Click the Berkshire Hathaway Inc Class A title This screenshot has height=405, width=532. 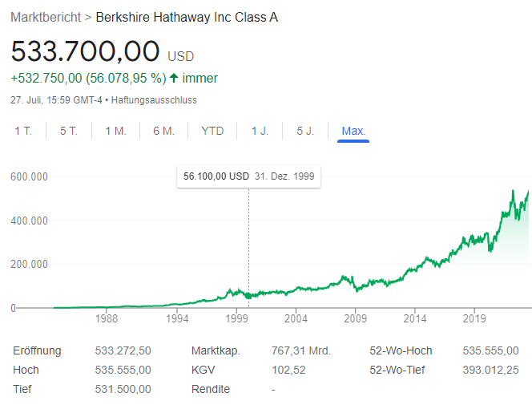tap(187, 17)
